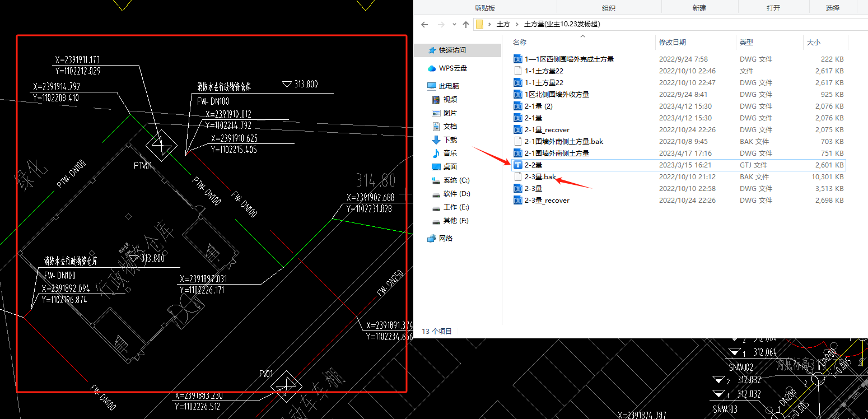Click the Up one level arrow

point(465,24)
